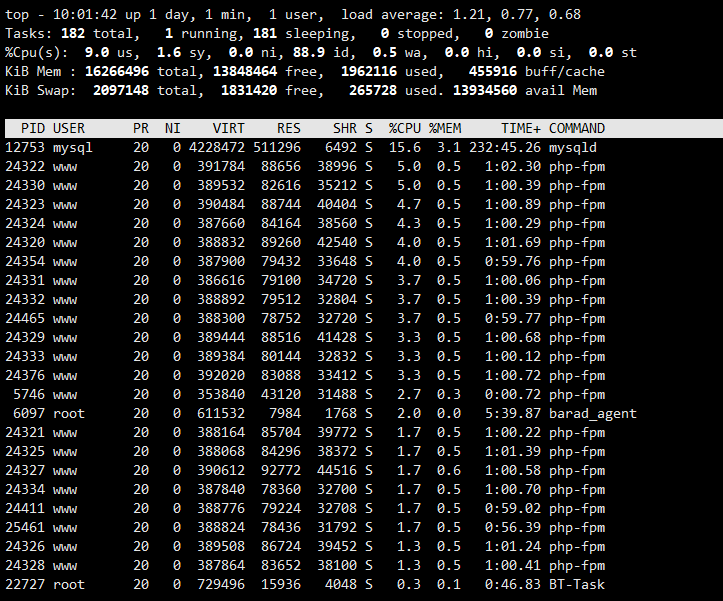Click the Tasks total count 182
This screenshot has width=723, height=601.
[x=73, y=34]
